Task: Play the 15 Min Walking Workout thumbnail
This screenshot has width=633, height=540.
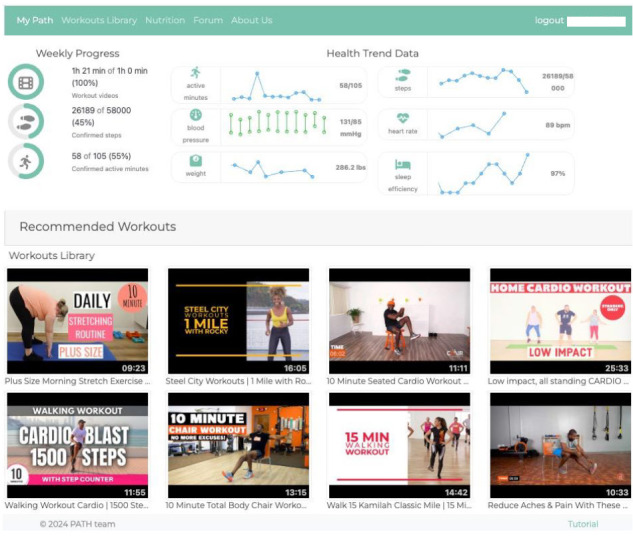Action: (x=400, y=445)
